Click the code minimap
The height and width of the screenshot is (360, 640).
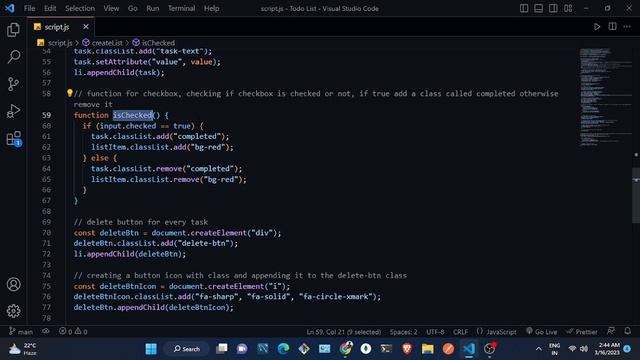tap(605, 97)
